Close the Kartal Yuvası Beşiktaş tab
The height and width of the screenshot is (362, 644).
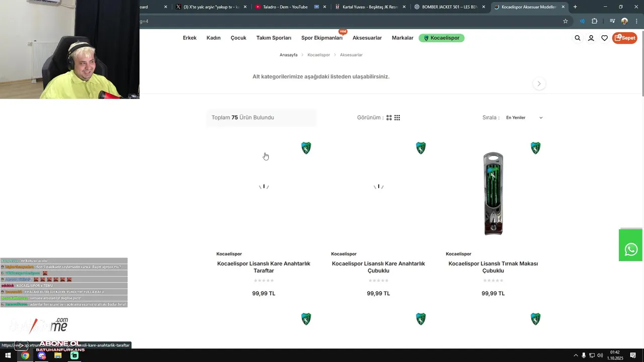point(404,7)
